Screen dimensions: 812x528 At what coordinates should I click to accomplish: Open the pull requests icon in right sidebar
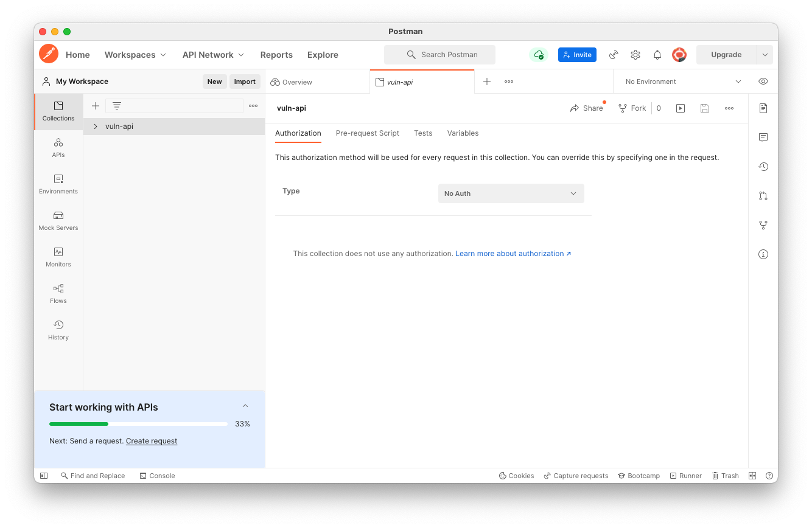[x=763, y=196]
